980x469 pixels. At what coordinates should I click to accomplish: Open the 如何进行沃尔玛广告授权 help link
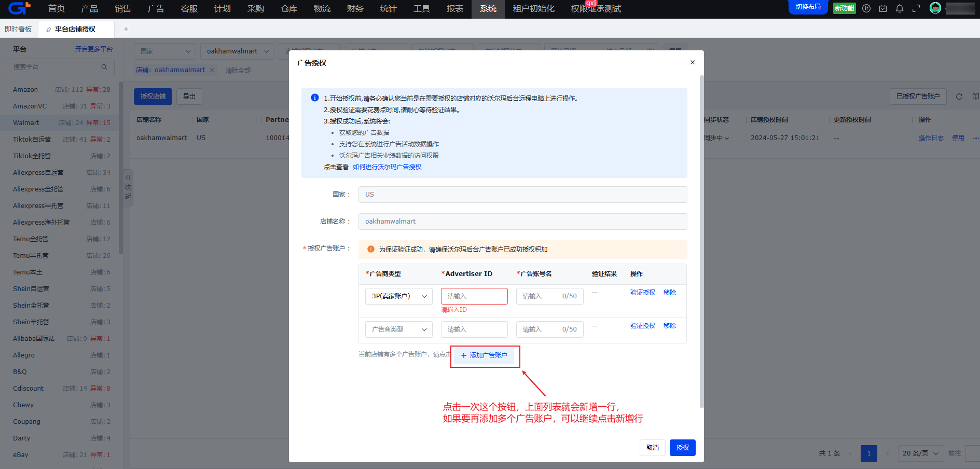pos(387,167)
